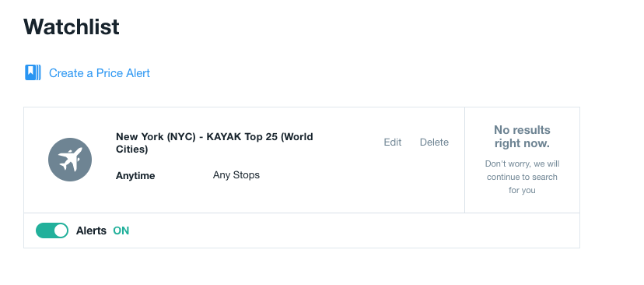Open the Create a Price Alert link
Viewport: 644px width, 285px height.
point(100,73)
